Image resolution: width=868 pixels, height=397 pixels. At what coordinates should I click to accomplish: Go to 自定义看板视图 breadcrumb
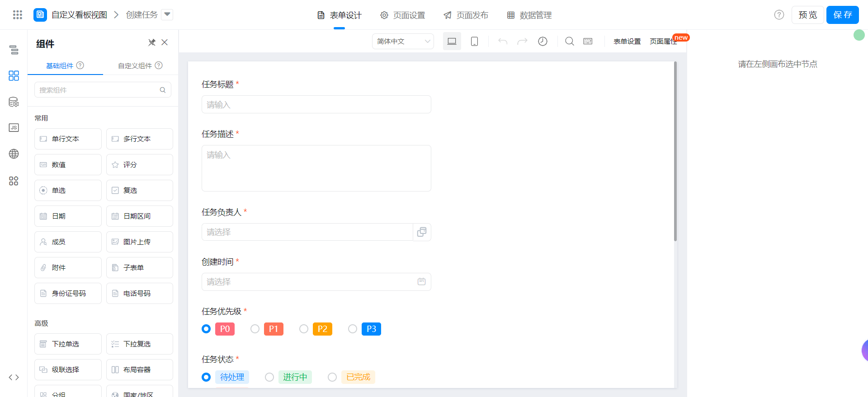tap(79, 15)
